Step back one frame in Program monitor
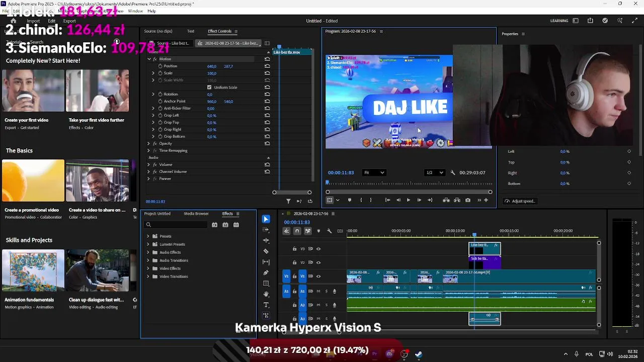 (398, 200)
